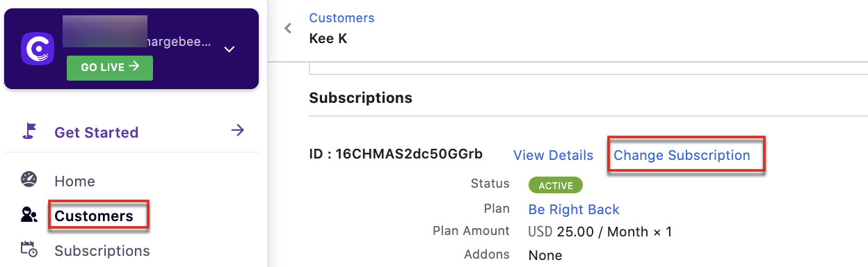Open the Be Right Back plan link
This screenshot has width=868, height=267.
[x=574, y=209]
